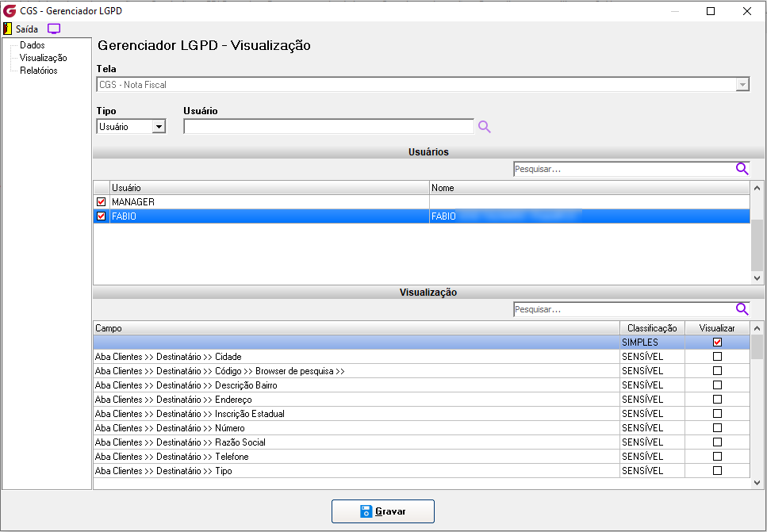The width and height of the screenshot is (767, 532).
Task: Select row Destinatário Inscrição Estadual
Action: 422,414
